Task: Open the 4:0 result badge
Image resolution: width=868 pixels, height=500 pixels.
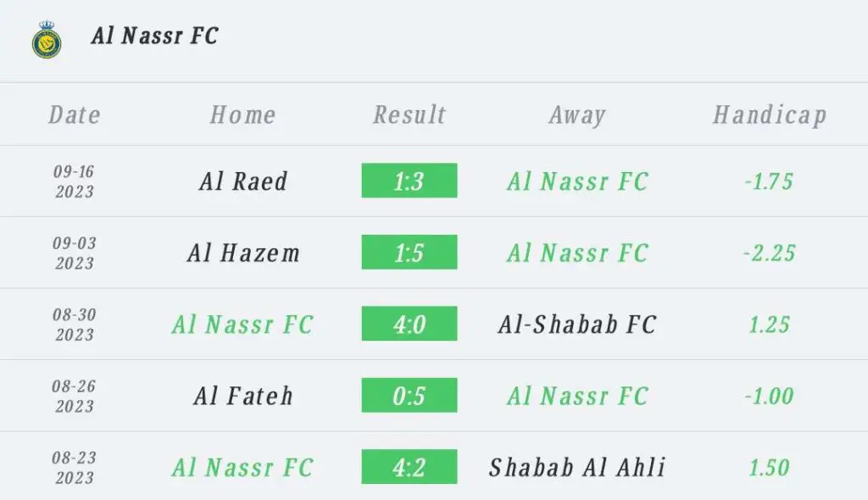Action: (x=409, y=324)
